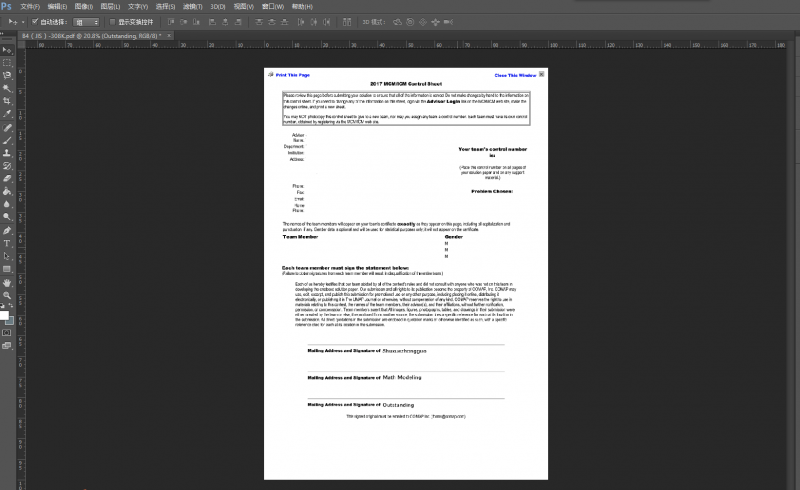The height and width of the screenshot is (490, 800).
Task: Open the Move tool preset picker arrow
Action: pos(25,20)
